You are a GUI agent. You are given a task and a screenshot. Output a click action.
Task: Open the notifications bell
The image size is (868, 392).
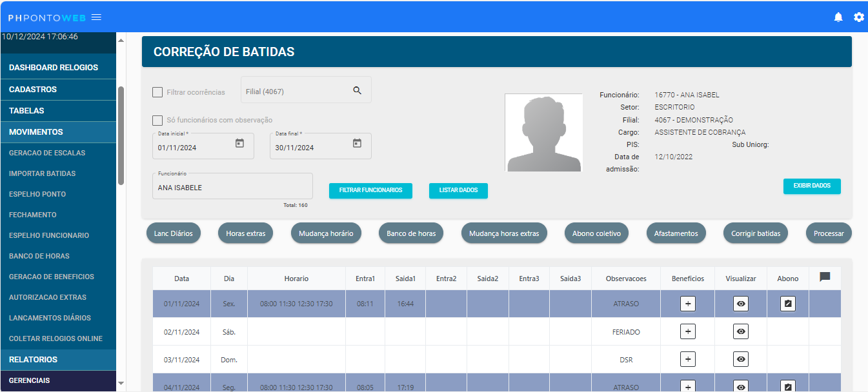click(838, 17)
